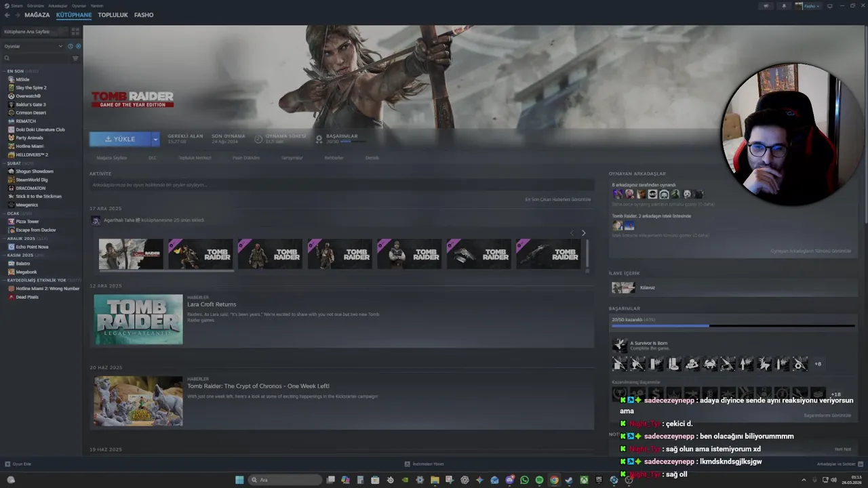
Task: Open the Rehberler link
Action: pyautogui.click(x=334, y=157)
